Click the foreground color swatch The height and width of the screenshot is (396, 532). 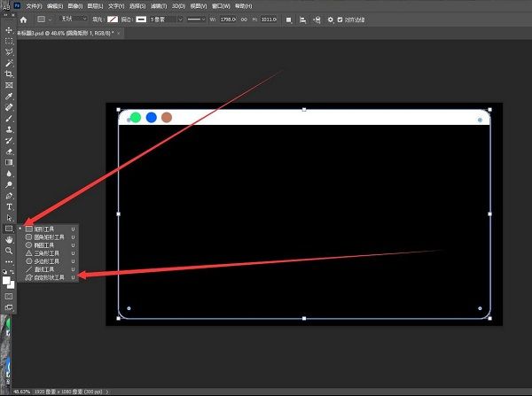6,280
